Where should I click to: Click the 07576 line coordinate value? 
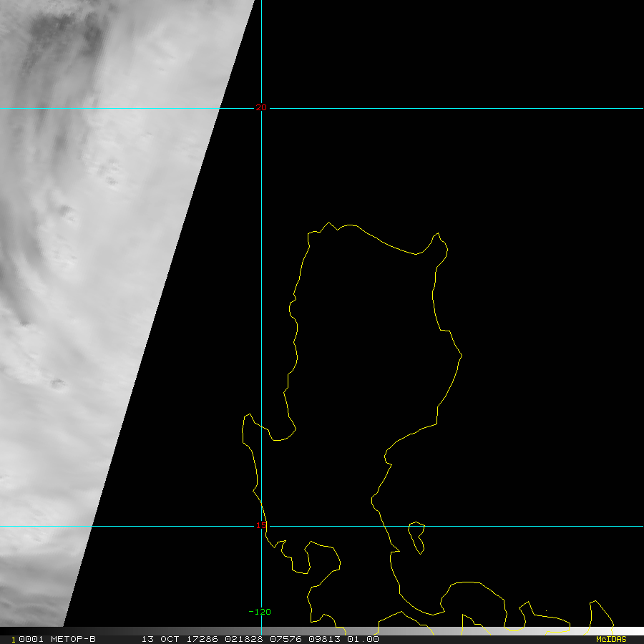point(286,639)
